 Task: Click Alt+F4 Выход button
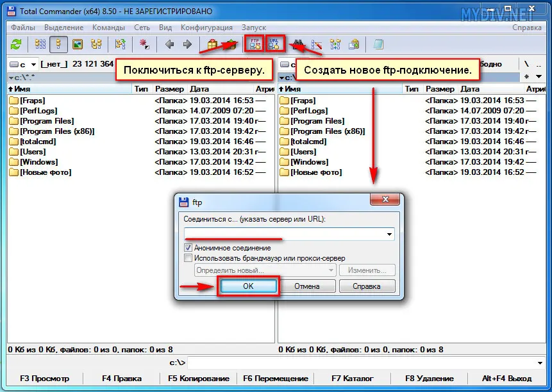click(x=506, y=379)
